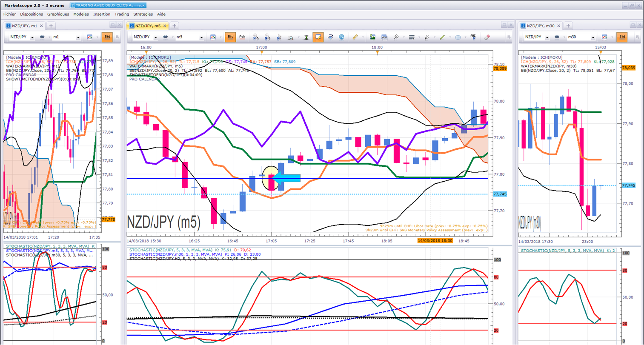Toggle Bid price display on m30 chart
The width and height of the screenshot is (644, 345).
click(x=622, y=37)
